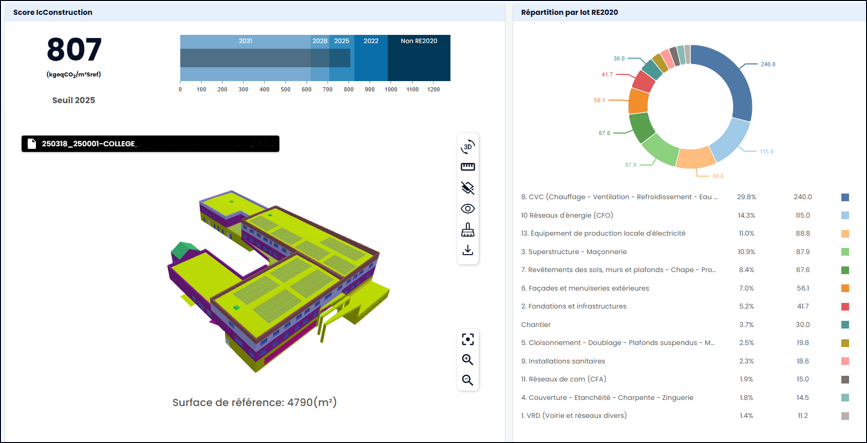This screenshot has width=867, height=443.
Task: Zoom out of the 3D model
Action: click(468, 380)
